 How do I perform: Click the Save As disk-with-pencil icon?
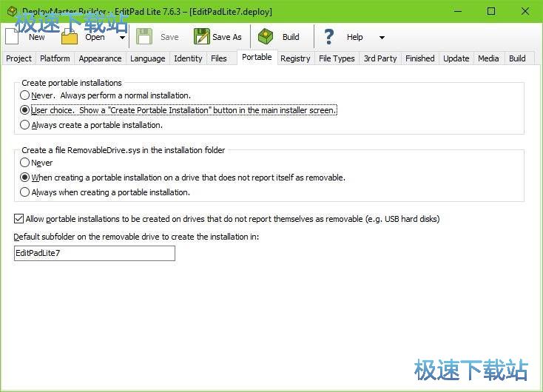201,36
